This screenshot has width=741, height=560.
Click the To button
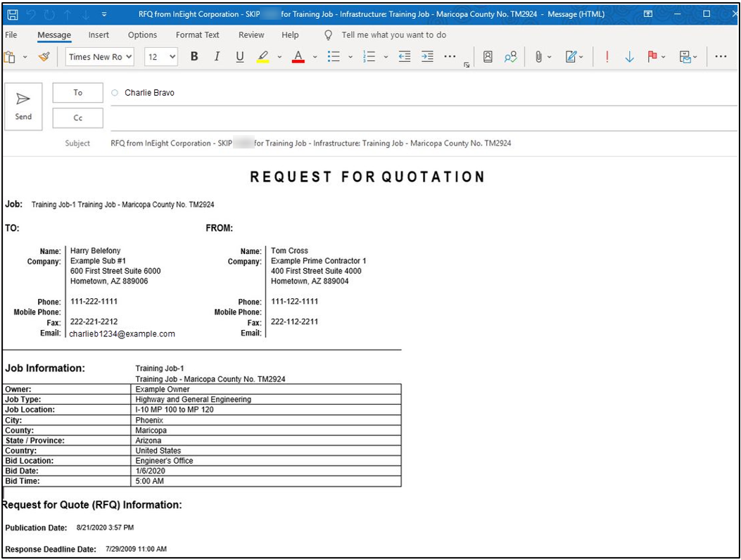pyautogui.click(x=77, y=93)
